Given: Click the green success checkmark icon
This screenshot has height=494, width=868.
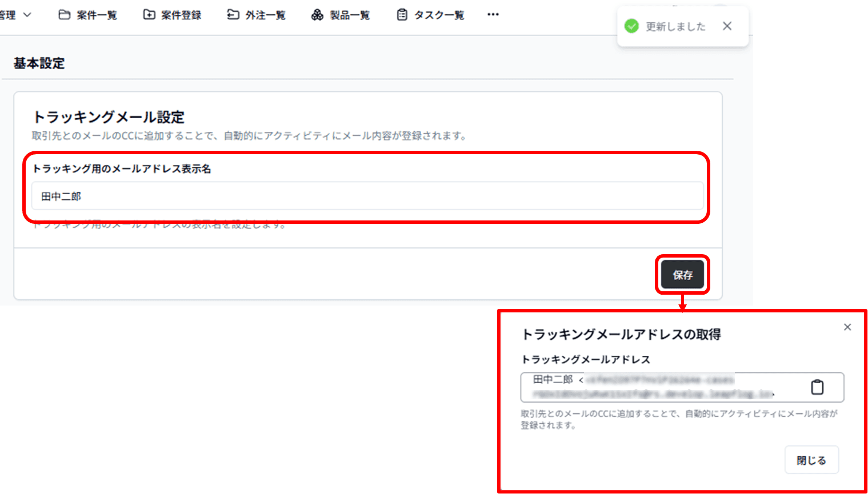Looking at the screenshot, I should pos(631,26).
